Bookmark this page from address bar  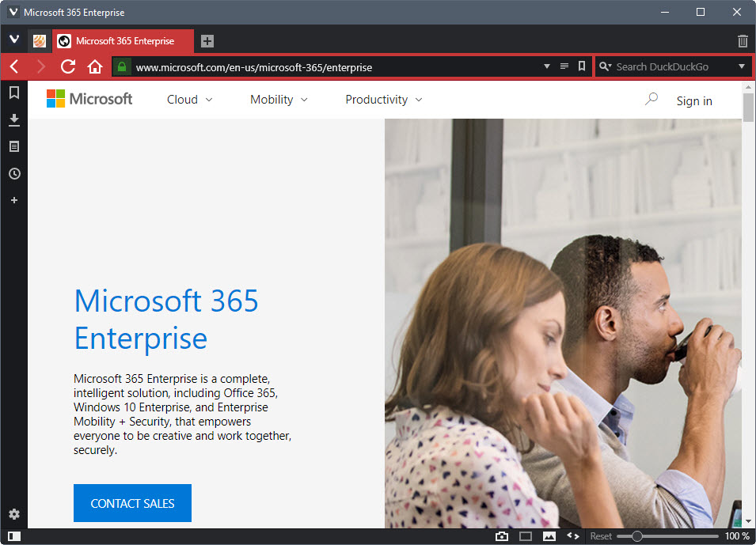coord(582,66)
